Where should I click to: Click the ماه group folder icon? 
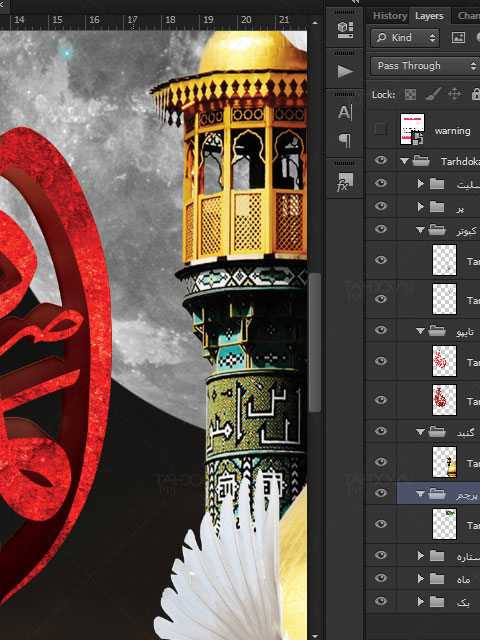pos(437,578)
